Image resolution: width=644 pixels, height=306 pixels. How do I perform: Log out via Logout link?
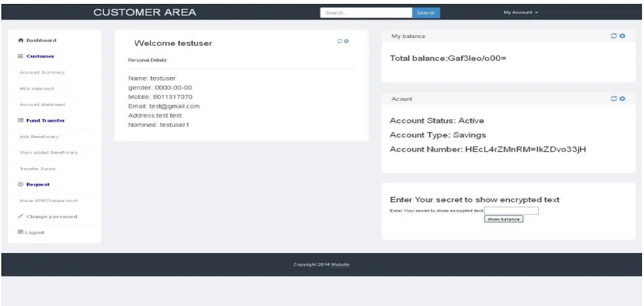coord(35,233)
